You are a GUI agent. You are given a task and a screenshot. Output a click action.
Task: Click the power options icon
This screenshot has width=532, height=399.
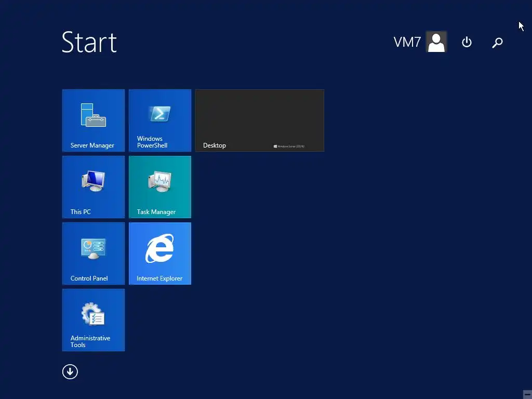467,42
